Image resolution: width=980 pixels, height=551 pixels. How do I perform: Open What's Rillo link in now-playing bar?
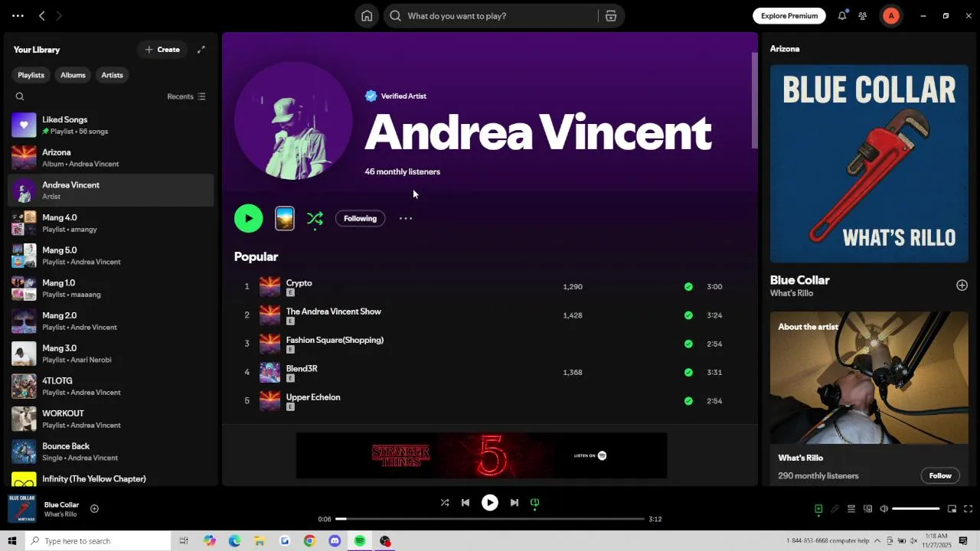(x=60, y=514)
